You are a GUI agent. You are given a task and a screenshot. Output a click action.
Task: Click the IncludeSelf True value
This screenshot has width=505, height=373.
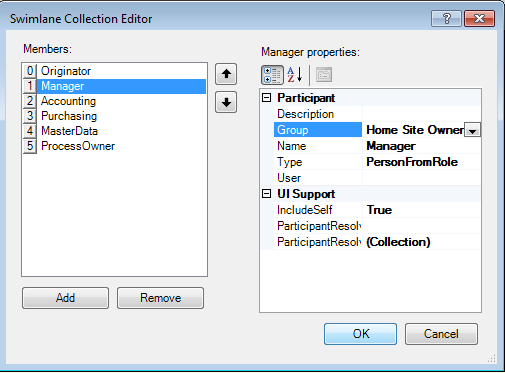421,210
